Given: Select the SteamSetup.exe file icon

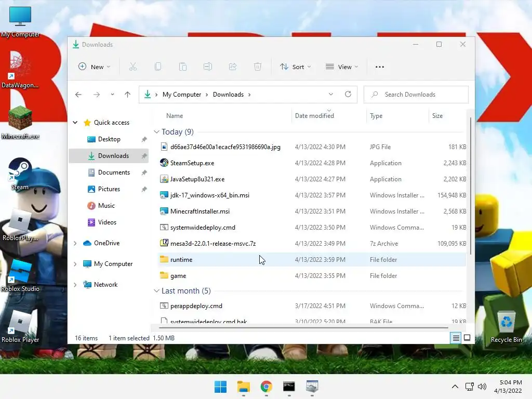Looking at the screenshot, I should pyautogui.click(x=164, y=163).
